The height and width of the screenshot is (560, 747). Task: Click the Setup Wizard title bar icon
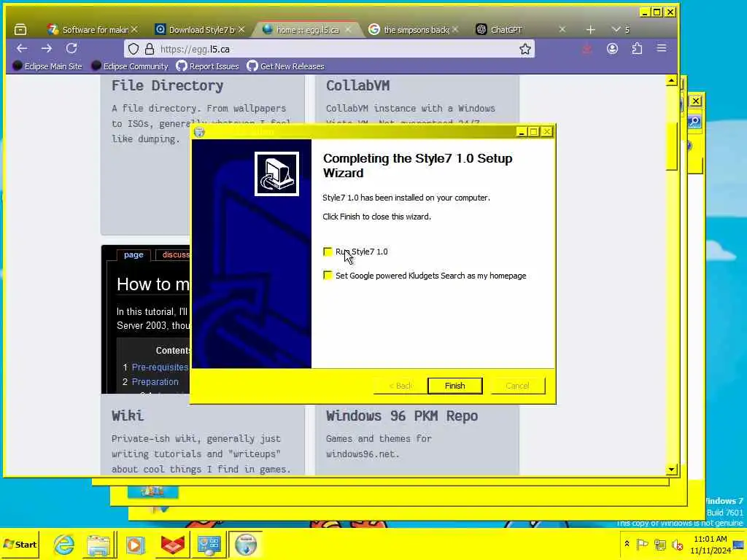click(200, 132)
